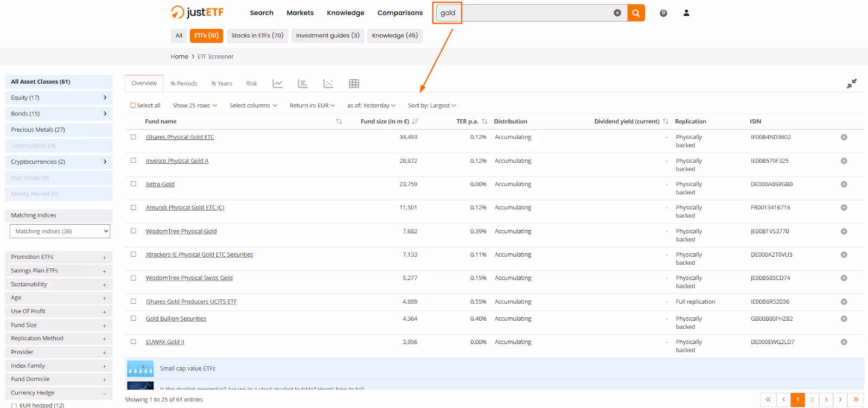868x408 pixels.
Task: Sort by Fund size icon
Action: pyautogui.click(x=415, y=122)
